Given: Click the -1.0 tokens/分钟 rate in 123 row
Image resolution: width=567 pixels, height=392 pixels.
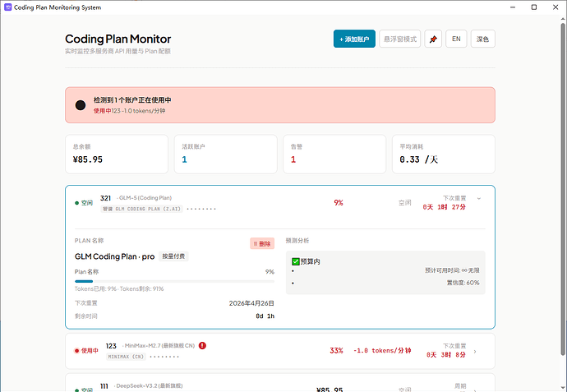Looking at the screenshot, I should [x=382, y=350].
